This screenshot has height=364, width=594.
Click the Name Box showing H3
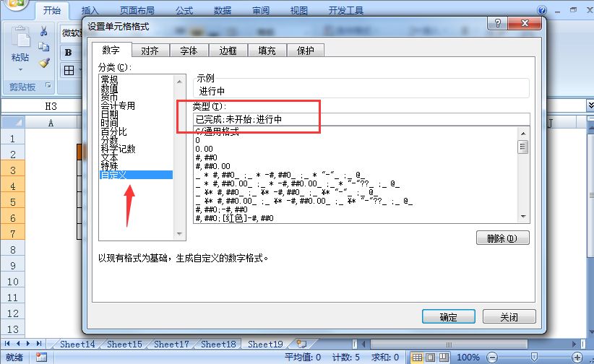point(42,106)
